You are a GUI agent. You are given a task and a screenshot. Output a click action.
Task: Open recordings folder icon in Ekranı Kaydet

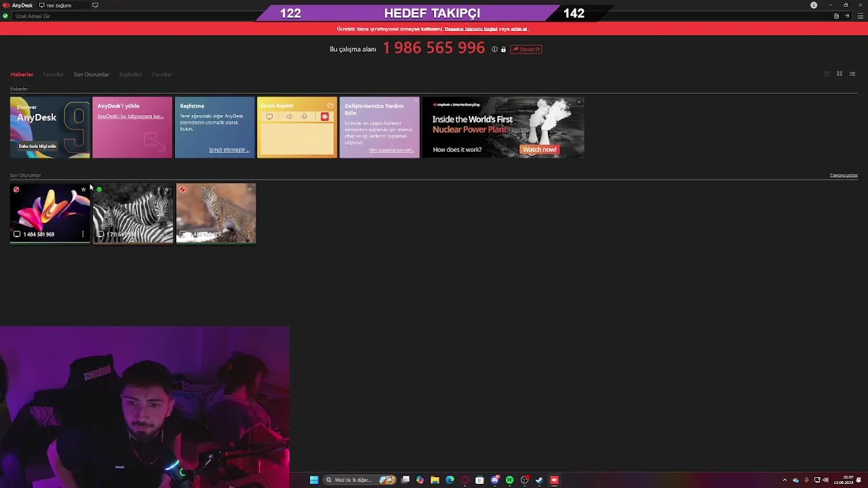click(x=330, y=106)
